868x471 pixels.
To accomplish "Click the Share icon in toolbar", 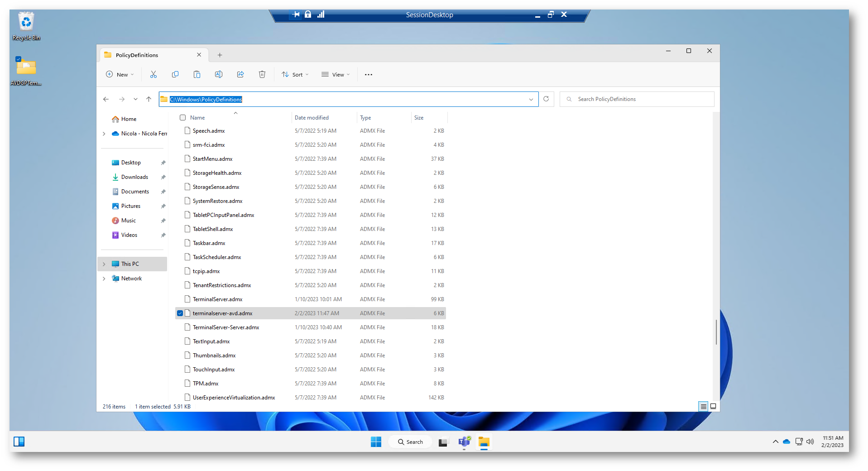I will point(240,74).
